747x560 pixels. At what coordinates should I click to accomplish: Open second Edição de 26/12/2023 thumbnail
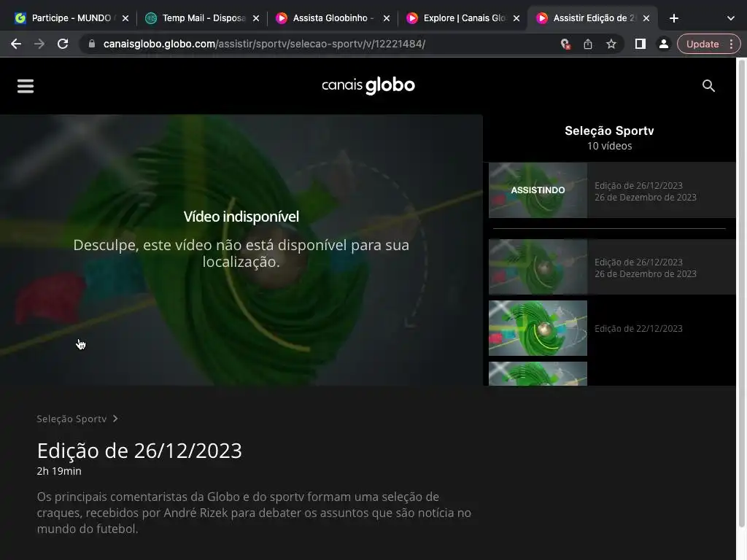tap(538, 267)
